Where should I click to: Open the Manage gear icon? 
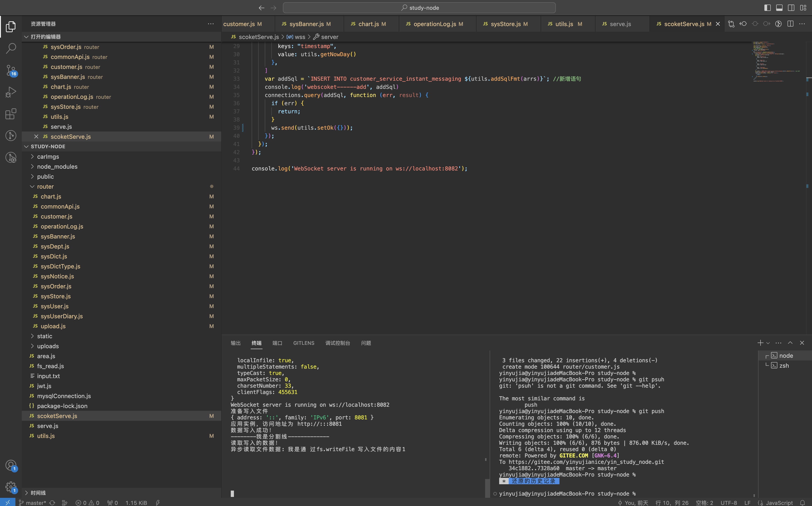pyautogui.click(x=11, y=487)
